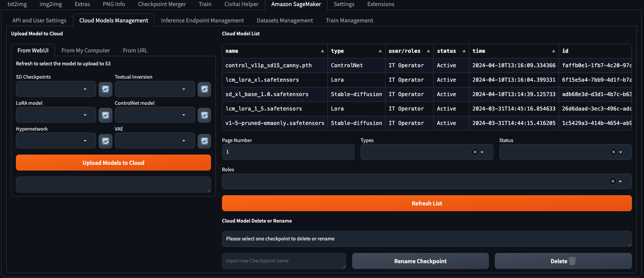Open the Datasets Management tab
The height and width of the screenshot is (278, 644).
[285, 21]
